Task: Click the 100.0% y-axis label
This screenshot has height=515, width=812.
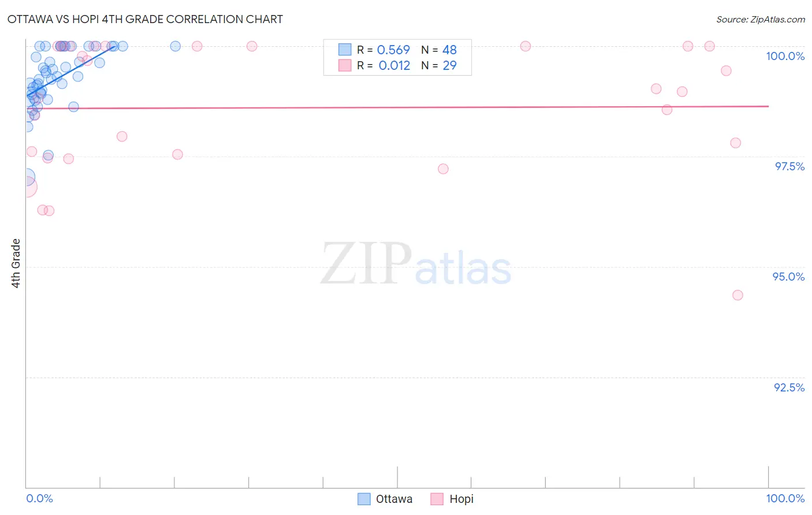Action: 785,56
